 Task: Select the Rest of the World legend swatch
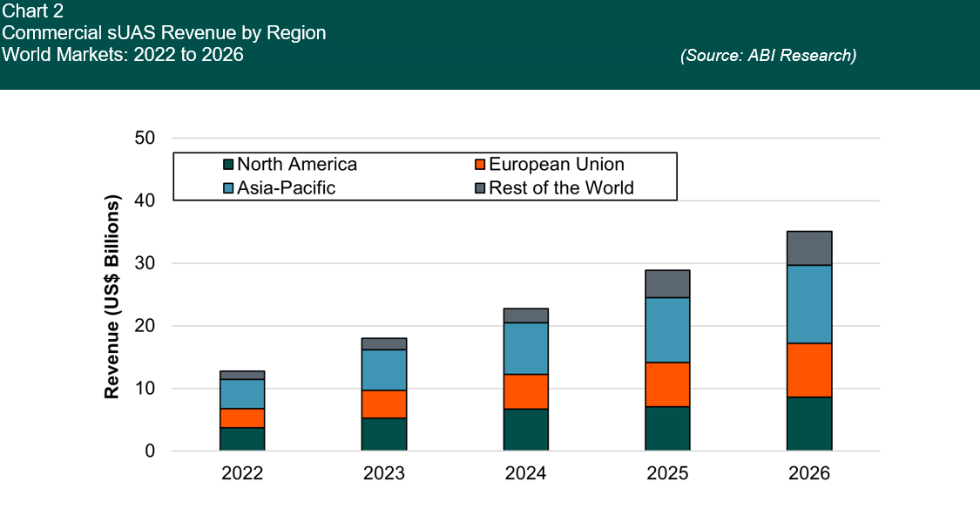480,188
